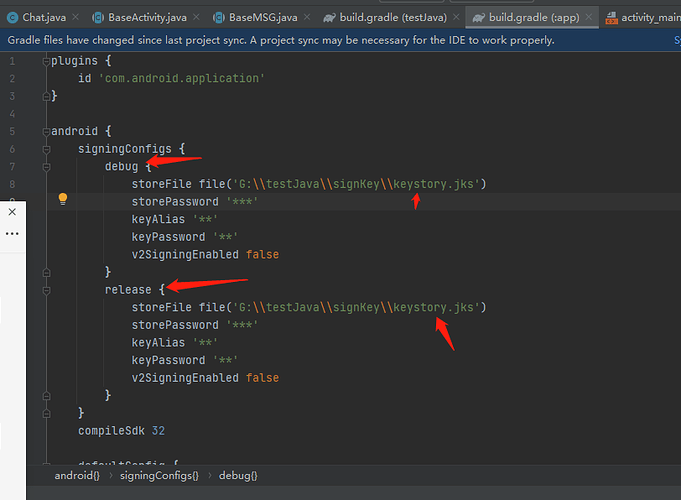Click keyPassword in the release block

point(169,361)
